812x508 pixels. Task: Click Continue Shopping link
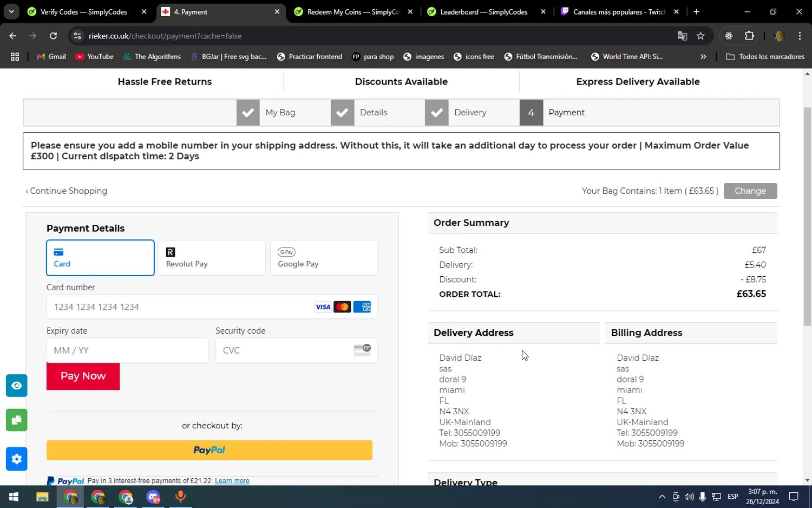[x=67, y=191]
